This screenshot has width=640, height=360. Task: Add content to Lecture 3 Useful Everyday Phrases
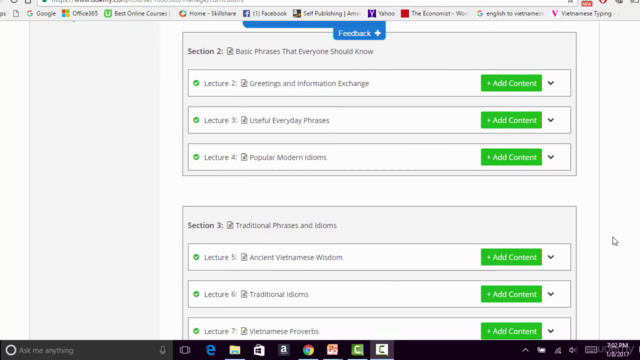511,120
